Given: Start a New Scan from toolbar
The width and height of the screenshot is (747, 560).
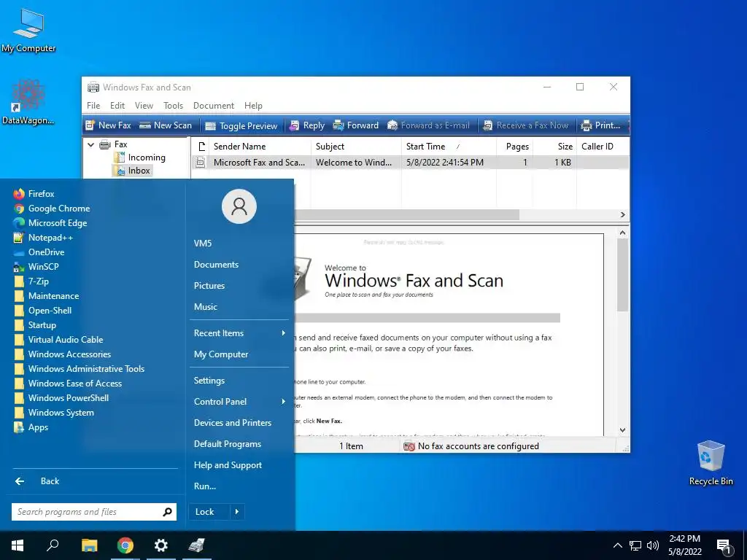Looking at the screenshot, I should (x=166, y=125).
